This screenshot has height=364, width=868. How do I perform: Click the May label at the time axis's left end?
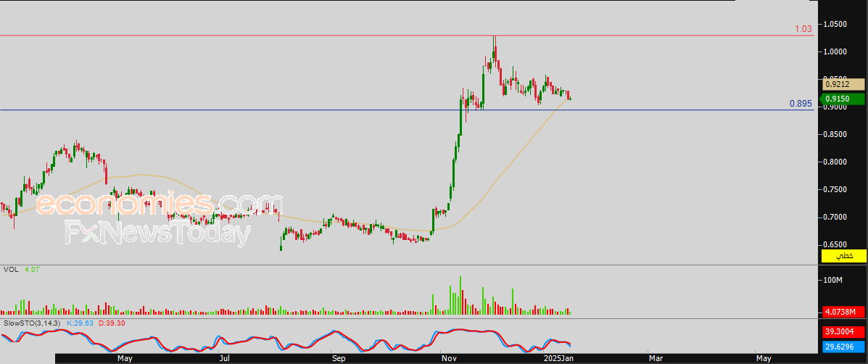coord(125,359)
